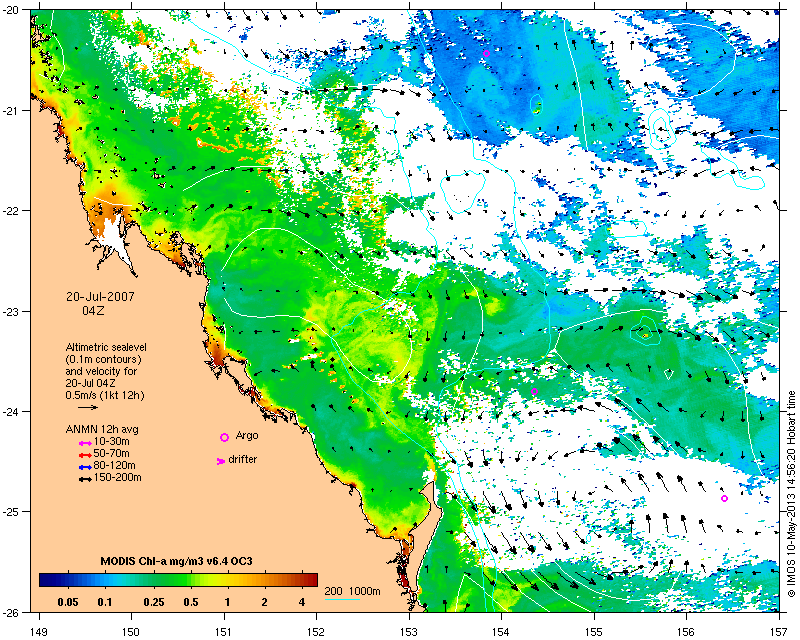Select the red 50-70m arrow in the legend
800x640 pixels.
85,455
